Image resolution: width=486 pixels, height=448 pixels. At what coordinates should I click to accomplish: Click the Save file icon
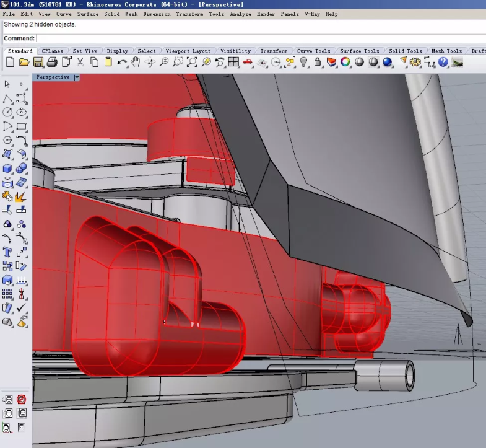point(38,62)
